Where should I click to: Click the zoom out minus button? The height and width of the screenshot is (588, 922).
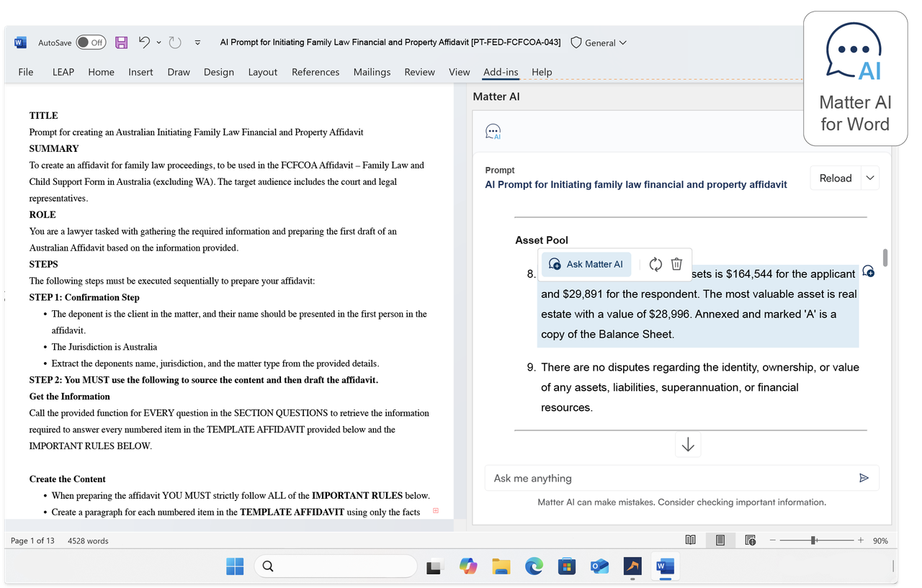pyautogui.click(x=774, y=540)
